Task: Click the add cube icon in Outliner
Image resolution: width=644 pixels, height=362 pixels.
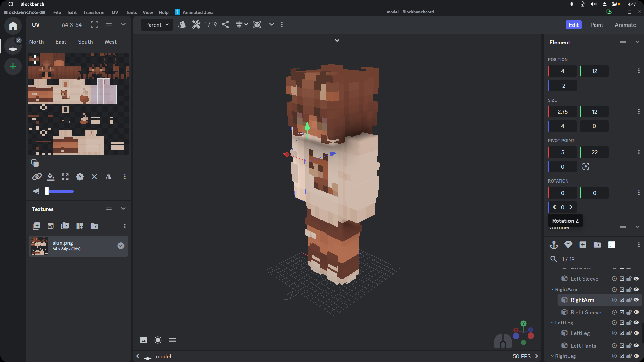Action: (x=583, y=245)
